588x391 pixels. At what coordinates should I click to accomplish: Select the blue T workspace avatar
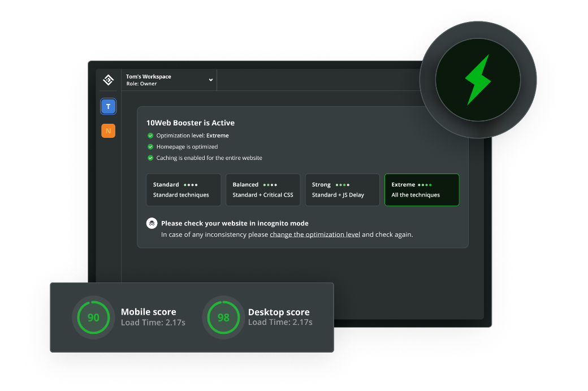pos(109,106)
